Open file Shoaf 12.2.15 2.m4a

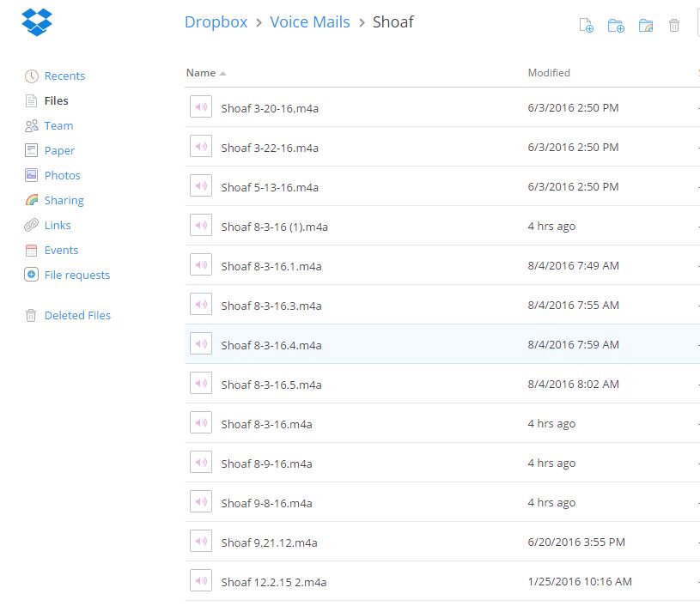click(274, 582)
